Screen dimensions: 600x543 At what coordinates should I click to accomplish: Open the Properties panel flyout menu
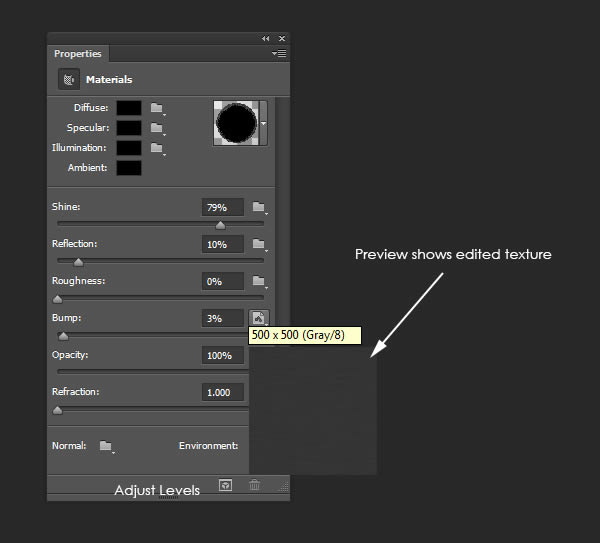pos(279,54)
